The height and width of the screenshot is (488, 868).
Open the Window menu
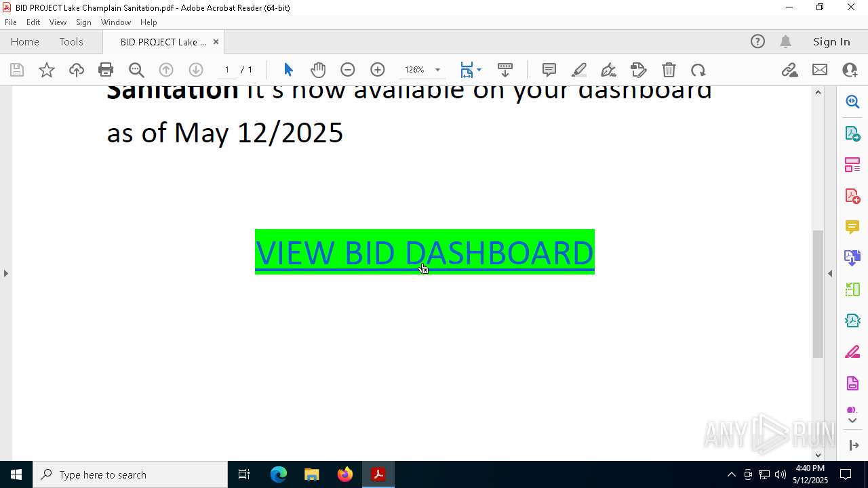(x=116, y=22)
